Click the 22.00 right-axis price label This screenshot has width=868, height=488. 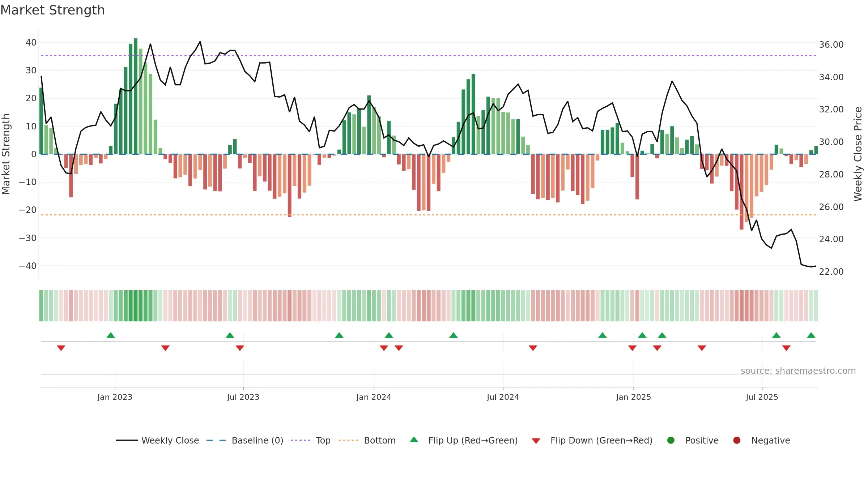pos(831,272)
